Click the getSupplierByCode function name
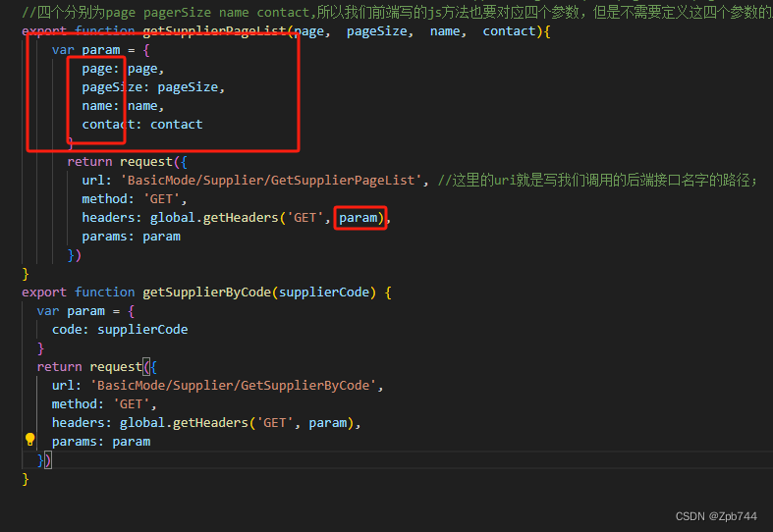773x532 pixels. 207,293
